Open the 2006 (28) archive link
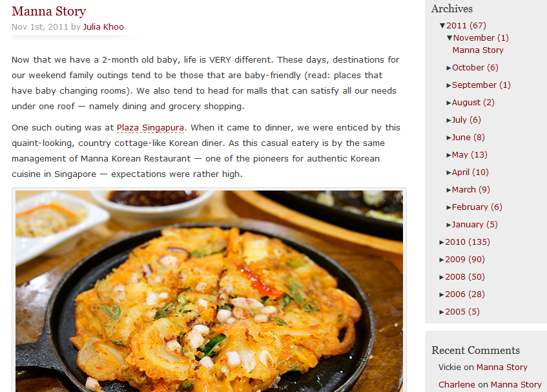Image resolution: width=547 pixels, height=392 pixels. (465, 294)
